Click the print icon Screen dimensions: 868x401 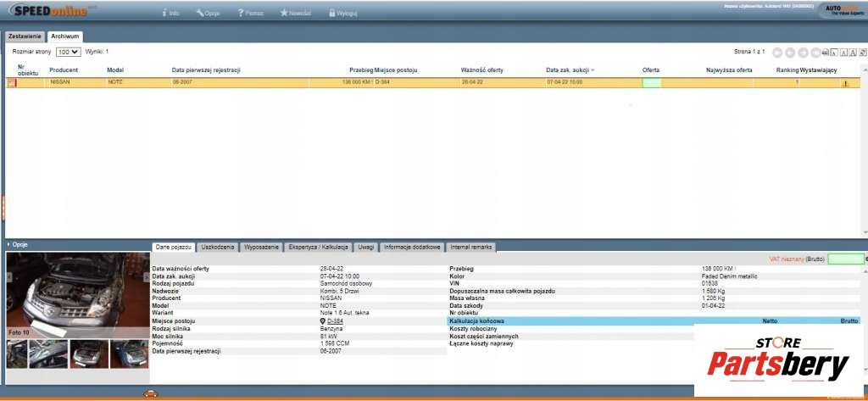tap(826, 53)
